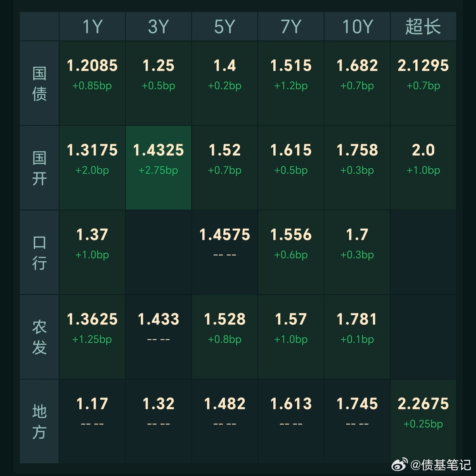Open the 1.17 yield cell

[x=92, y=421]
